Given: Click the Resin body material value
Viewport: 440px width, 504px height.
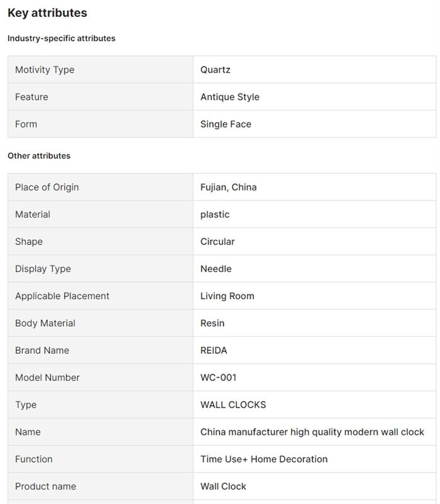Looking at the screenshot, I should point(212,323).
